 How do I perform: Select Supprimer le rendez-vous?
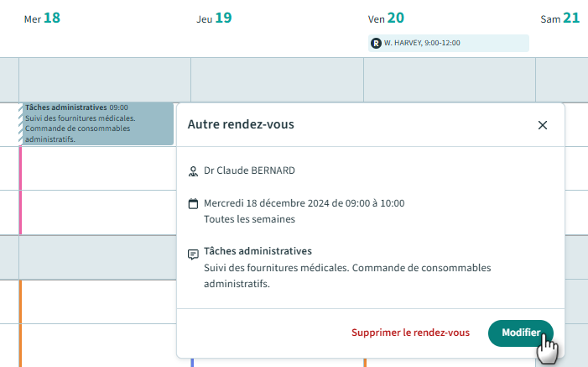tap(410, 333)
